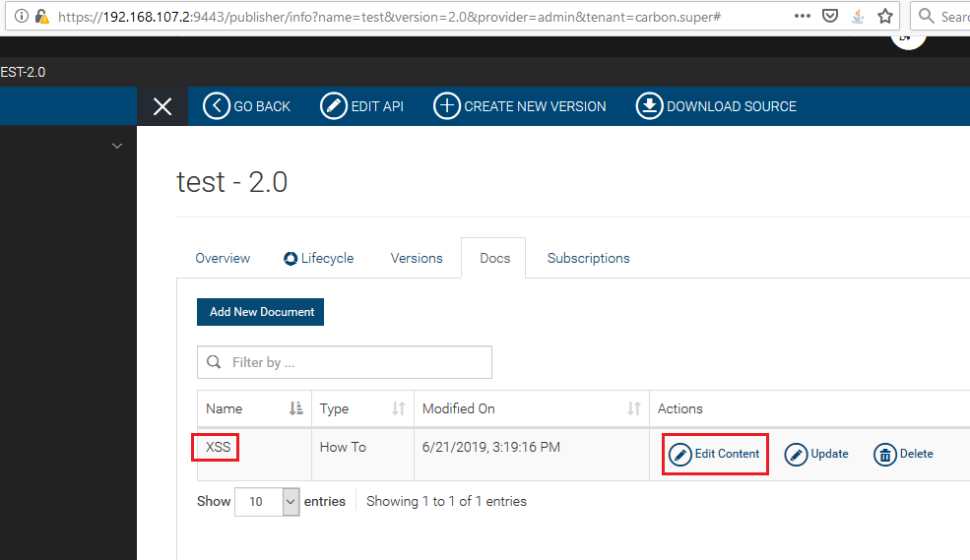This screenshot has height=560, width=970.
Task: Expand the left sidebar chevron
Action: 117,146
